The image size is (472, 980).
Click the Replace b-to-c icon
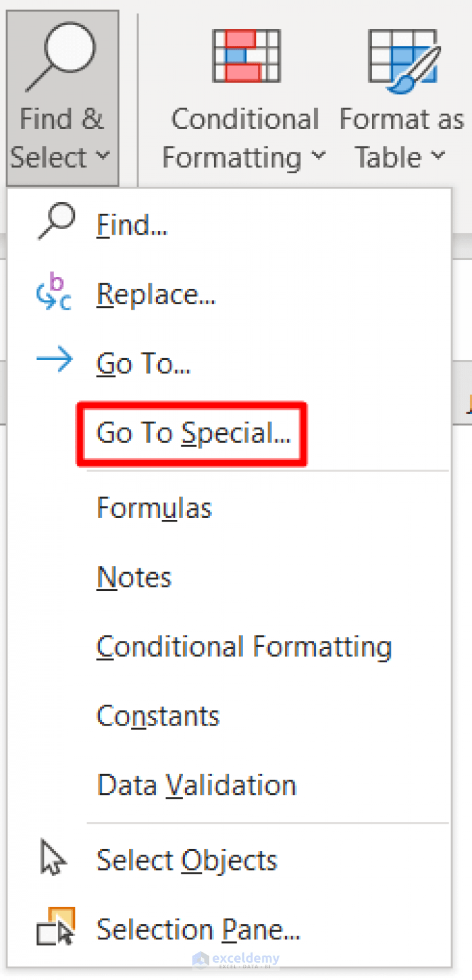(55, 292)
